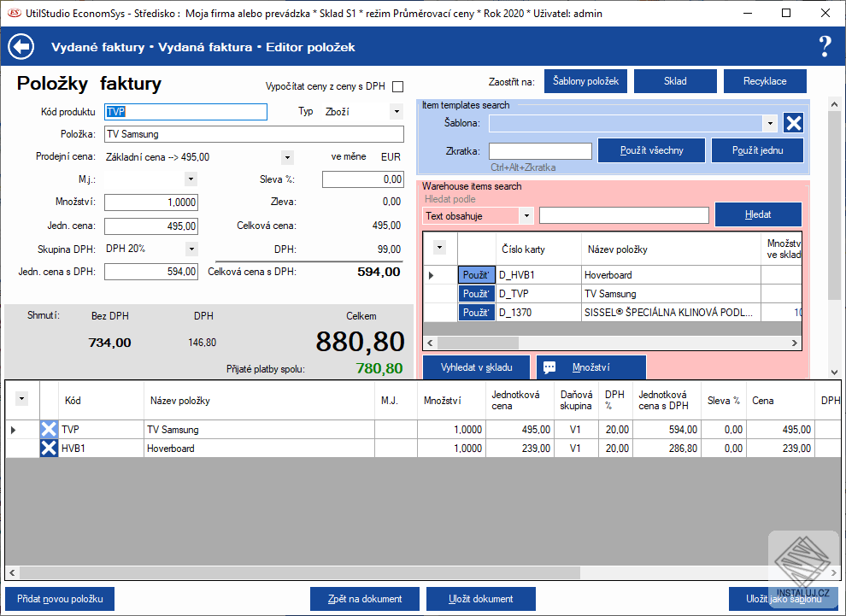The width and height of the screenshot is (846, 616).
Task: Focus the Sleva % input field
Action: [363, 179]
